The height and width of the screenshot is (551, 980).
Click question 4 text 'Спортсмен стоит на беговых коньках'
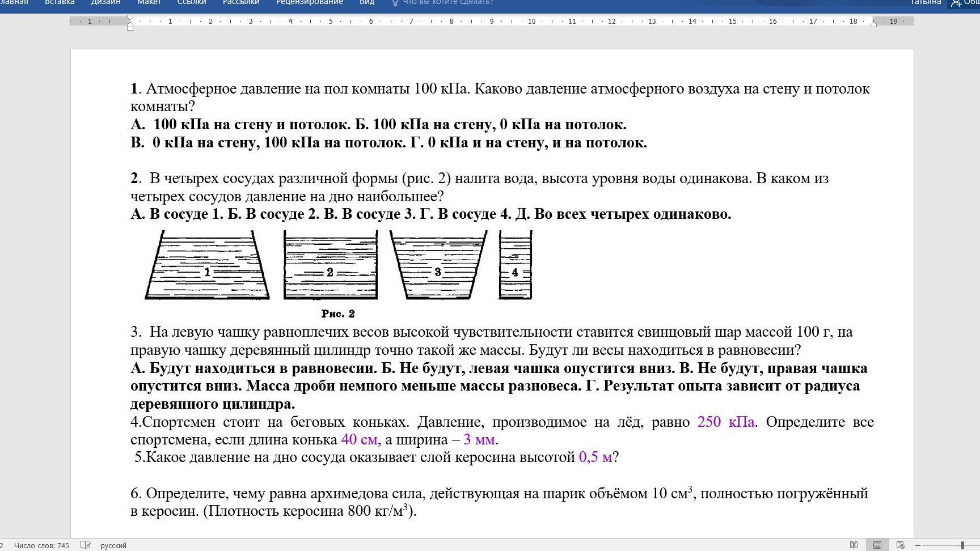274,422
